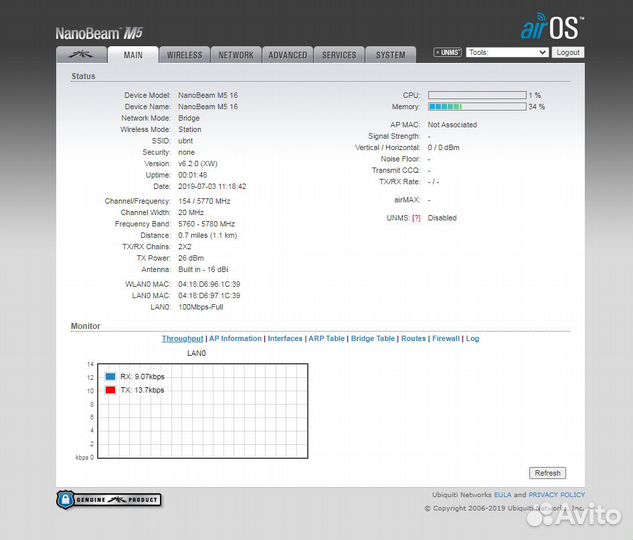
Task: Open the UNMS [?] help link
Action: (x=416, y=218)
